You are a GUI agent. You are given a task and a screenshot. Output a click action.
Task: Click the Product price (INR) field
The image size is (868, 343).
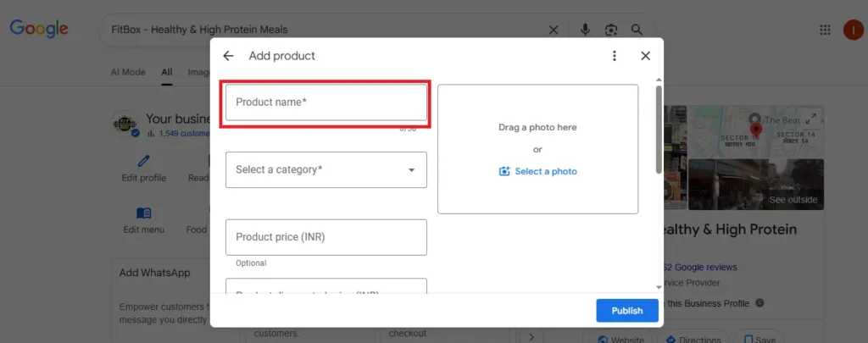click(x=326, y=237)
